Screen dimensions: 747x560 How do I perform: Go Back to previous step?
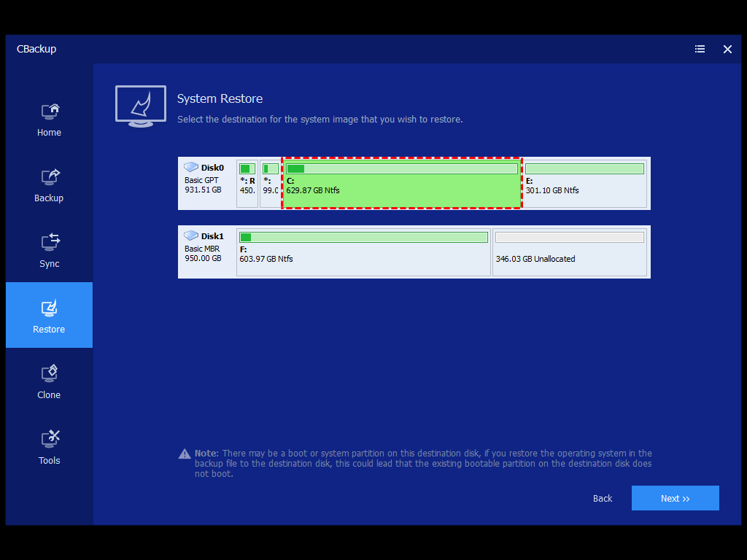tap(603, 499)
